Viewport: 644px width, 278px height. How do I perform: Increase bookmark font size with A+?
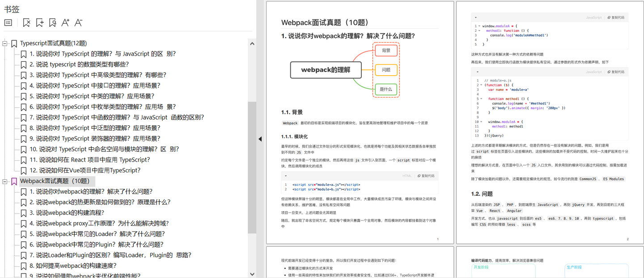click(65, 23)
